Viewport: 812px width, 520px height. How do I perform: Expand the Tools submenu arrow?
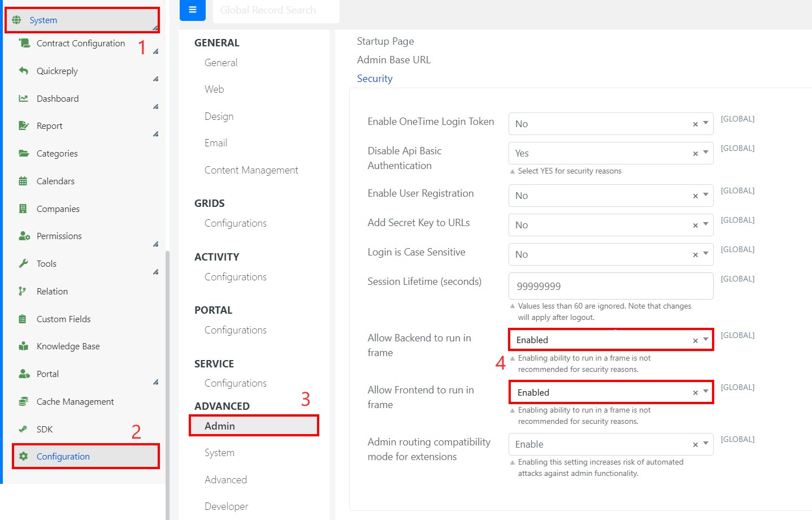[155, 272]
